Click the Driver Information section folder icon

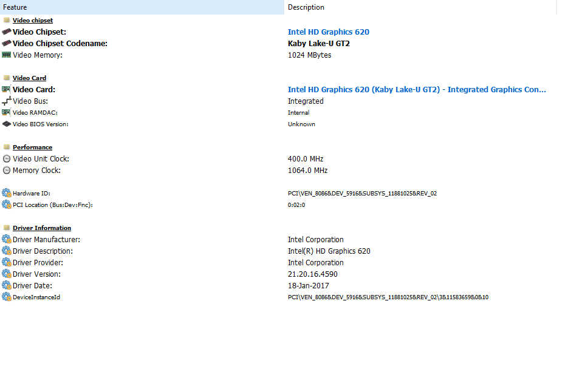(6, 228)
